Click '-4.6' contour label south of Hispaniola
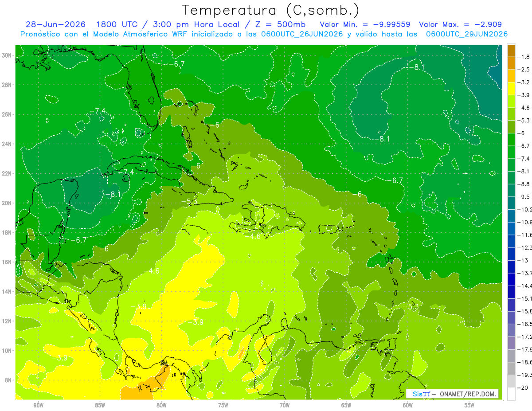The width and height of the screenshot is (532, 411). pos(253,236)
